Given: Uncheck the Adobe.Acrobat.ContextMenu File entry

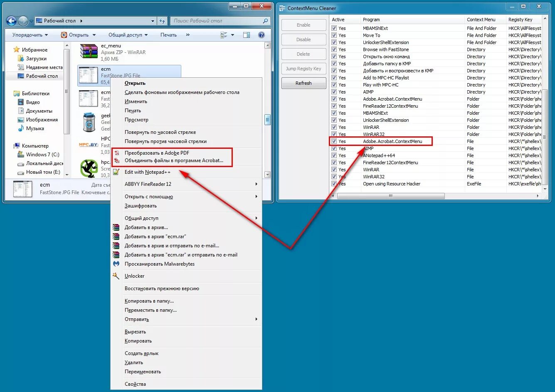Looking at the screenshot, I should 334,141.
